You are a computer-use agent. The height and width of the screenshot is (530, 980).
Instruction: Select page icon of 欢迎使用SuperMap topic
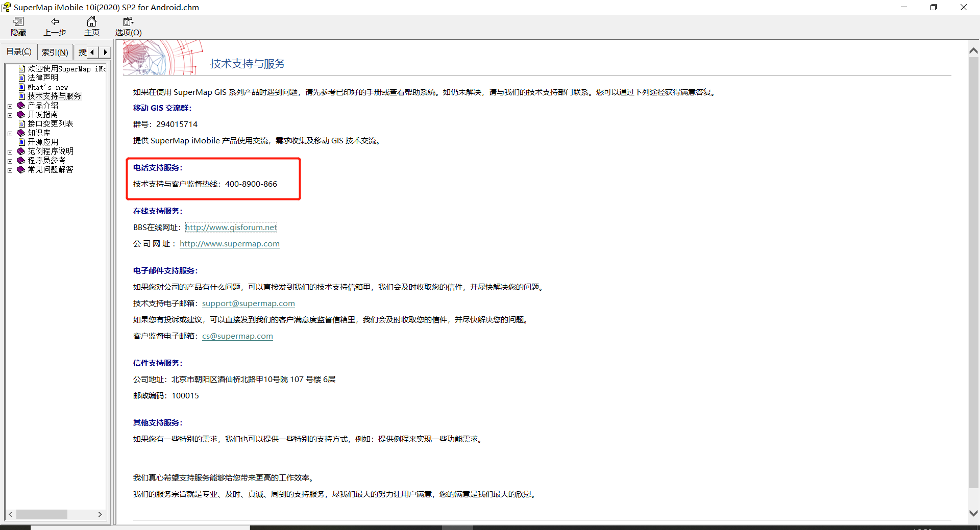pos(22,68)
